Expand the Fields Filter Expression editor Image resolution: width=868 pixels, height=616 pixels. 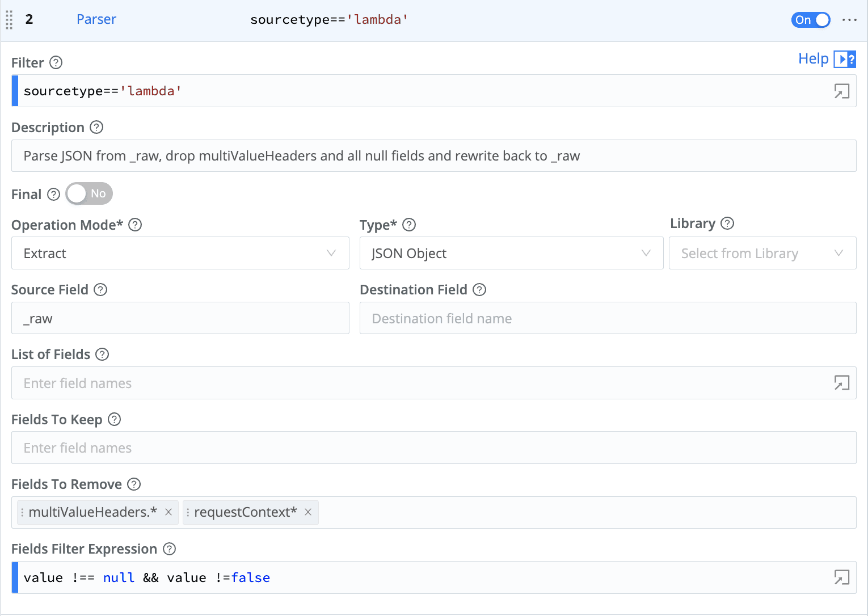(x=841, y=577)
